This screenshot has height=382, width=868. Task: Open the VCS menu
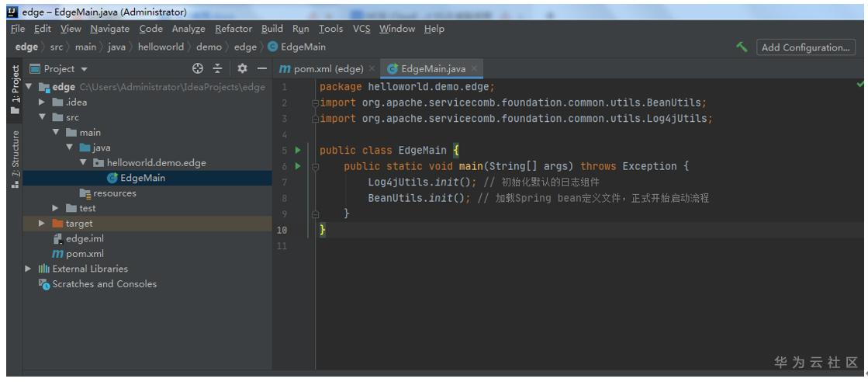(361, 29)
